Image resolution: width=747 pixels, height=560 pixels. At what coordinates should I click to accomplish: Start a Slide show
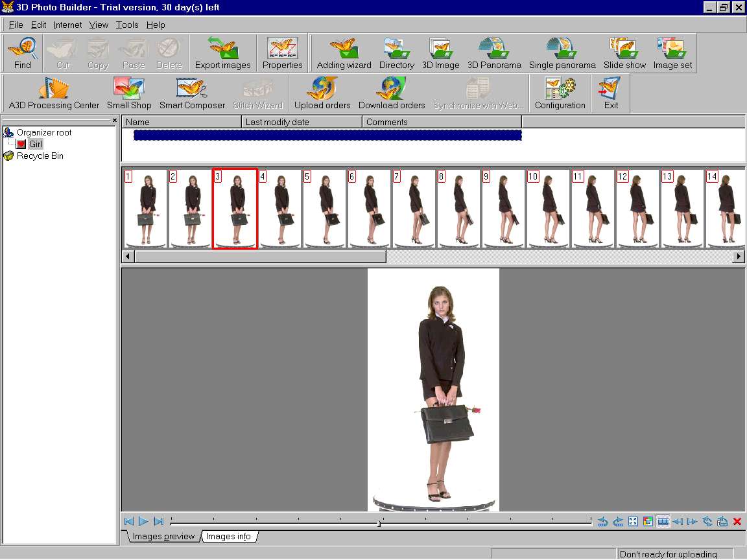(624, 53)
